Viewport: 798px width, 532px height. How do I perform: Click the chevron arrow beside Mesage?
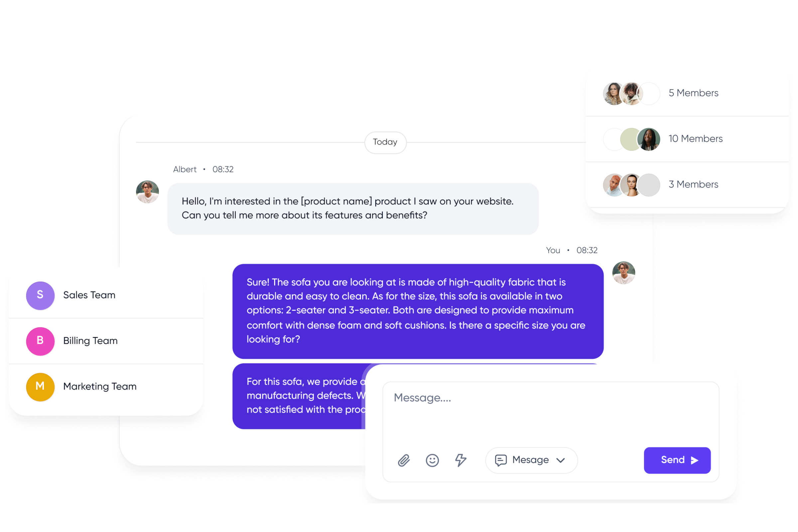(x=561, y=461)
